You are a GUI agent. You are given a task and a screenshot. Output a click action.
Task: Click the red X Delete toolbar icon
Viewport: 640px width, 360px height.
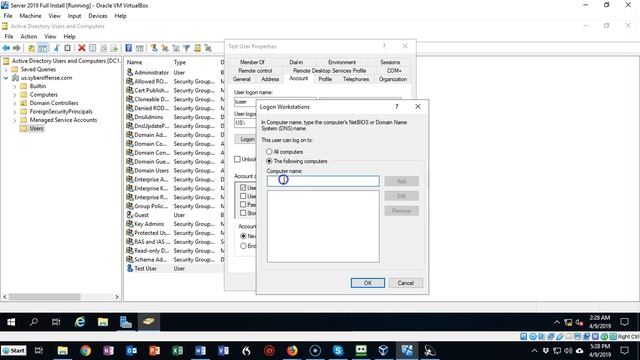pyautogui.click(x=82, y=48)
